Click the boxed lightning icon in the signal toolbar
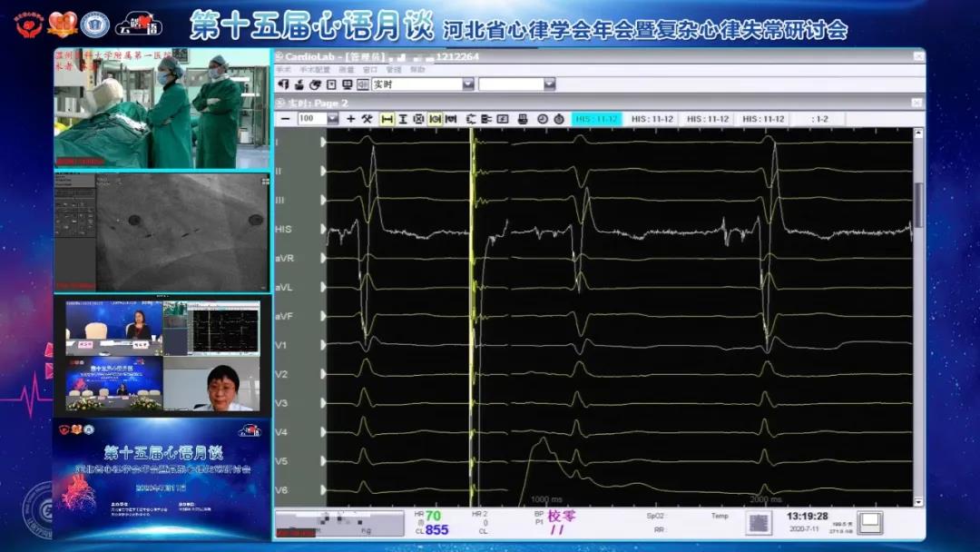 [503, 119]
